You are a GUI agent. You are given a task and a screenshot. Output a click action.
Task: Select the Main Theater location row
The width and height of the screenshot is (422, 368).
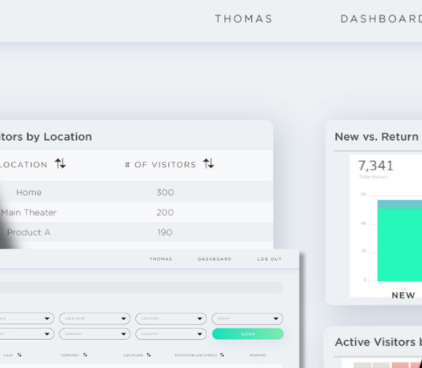tap(136, 212)
